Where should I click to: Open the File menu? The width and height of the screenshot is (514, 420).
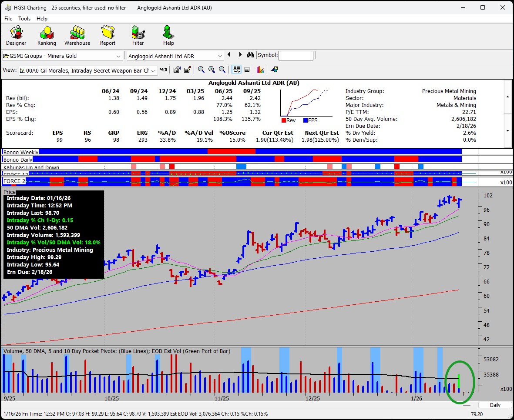[x=8, y=19]
